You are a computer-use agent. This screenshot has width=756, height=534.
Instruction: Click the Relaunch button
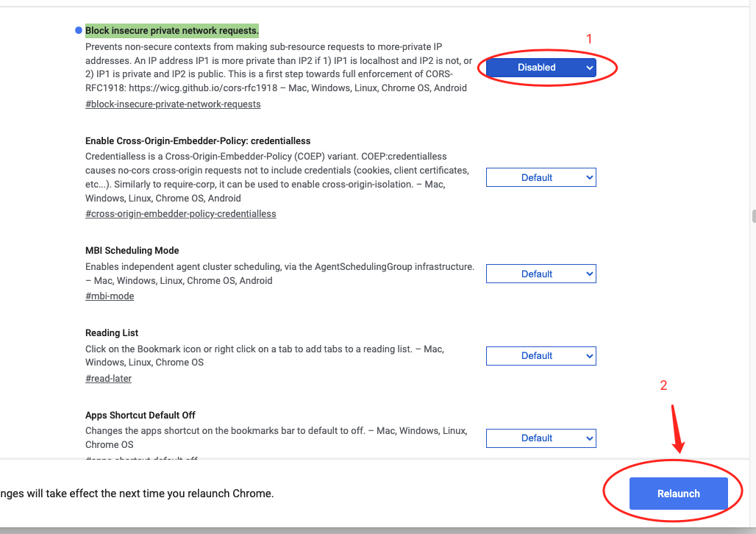click(x=678, y=494)
